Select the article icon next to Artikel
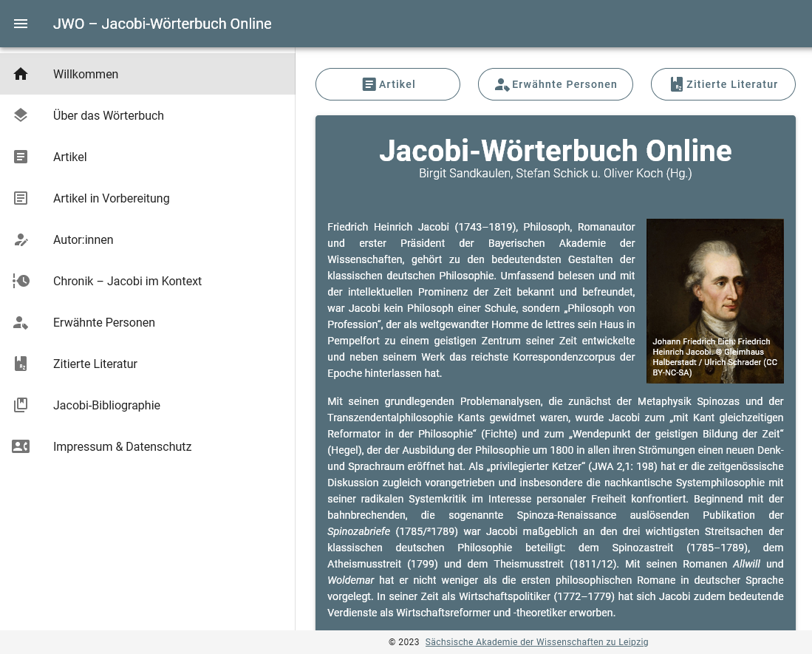The width and height of the screenshot is (812, 654). [21, 157]
